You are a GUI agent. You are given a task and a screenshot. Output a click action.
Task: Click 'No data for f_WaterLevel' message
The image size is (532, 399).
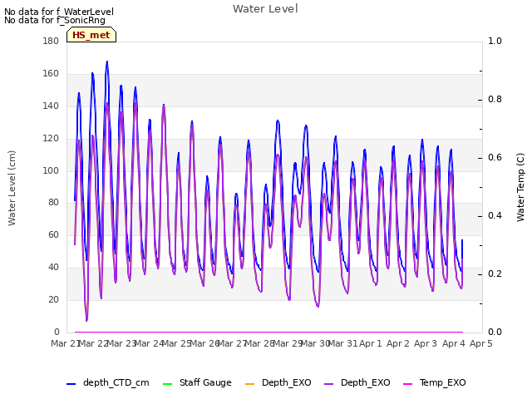[59, 12]
